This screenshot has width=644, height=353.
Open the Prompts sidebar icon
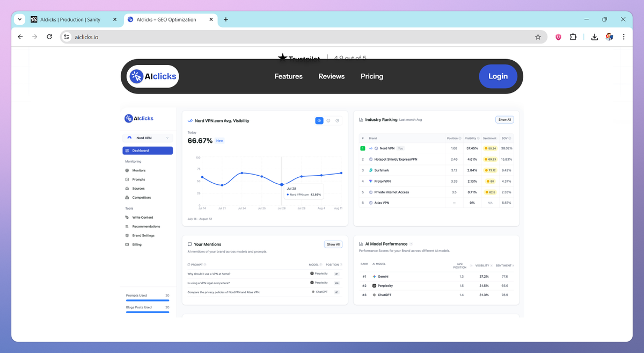[127, 179]
